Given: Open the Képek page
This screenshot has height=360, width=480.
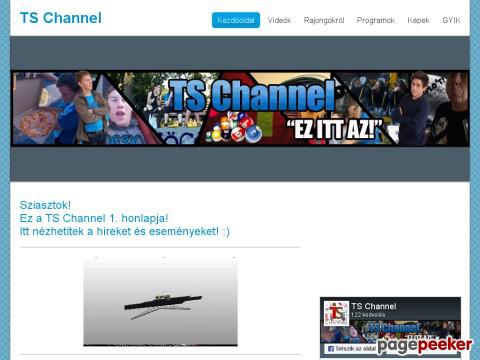Looking at the screenshot, I should 418,21.
